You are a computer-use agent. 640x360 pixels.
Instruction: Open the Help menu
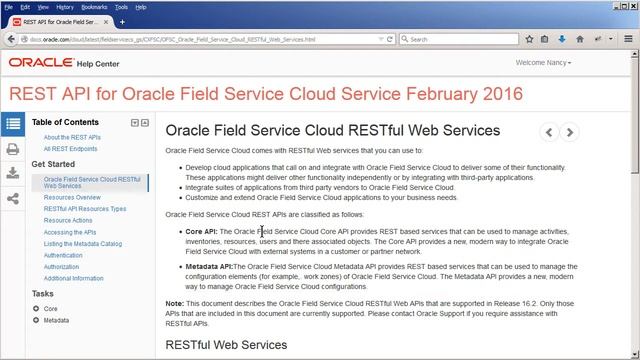coord(141,7)
